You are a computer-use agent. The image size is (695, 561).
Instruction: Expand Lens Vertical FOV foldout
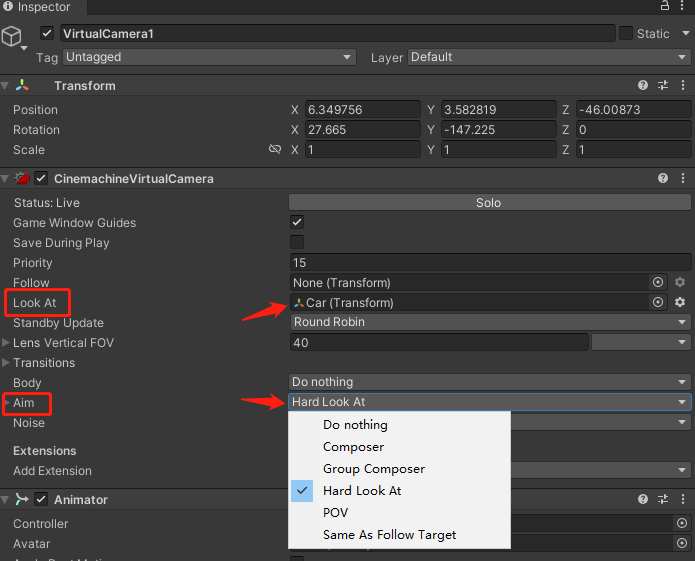[6, 343]
